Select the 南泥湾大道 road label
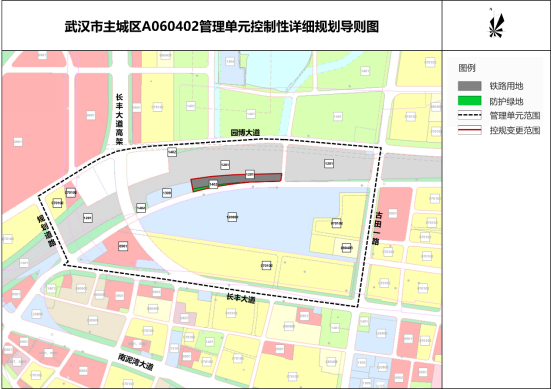This screenshot has width=551, height=389. coord(136,362)
